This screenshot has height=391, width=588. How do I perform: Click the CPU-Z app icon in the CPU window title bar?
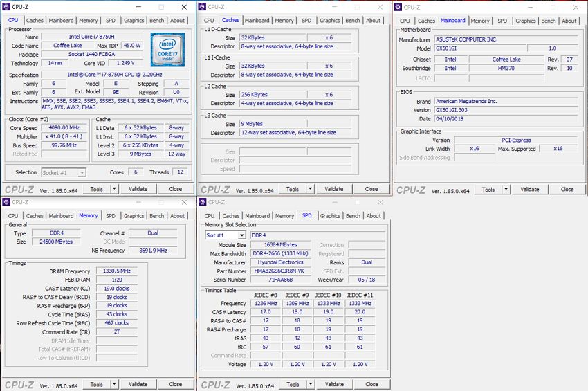click(6, 7)
